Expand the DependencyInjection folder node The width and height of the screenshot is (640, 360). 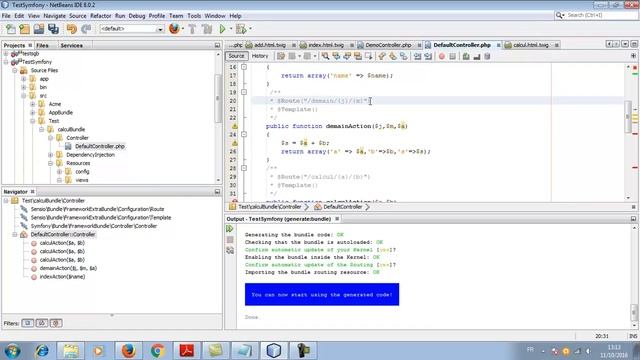(x=51, y=155)
